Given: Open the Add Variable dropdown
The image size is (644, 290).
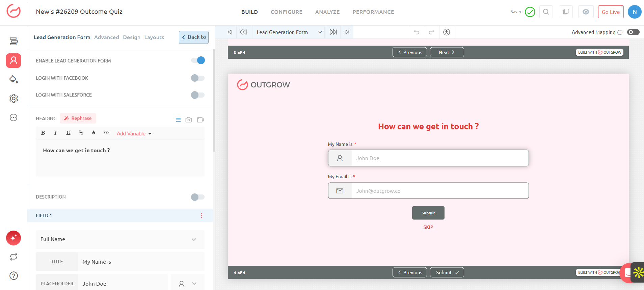Looking at the screenshot, I should click(134, 134).
